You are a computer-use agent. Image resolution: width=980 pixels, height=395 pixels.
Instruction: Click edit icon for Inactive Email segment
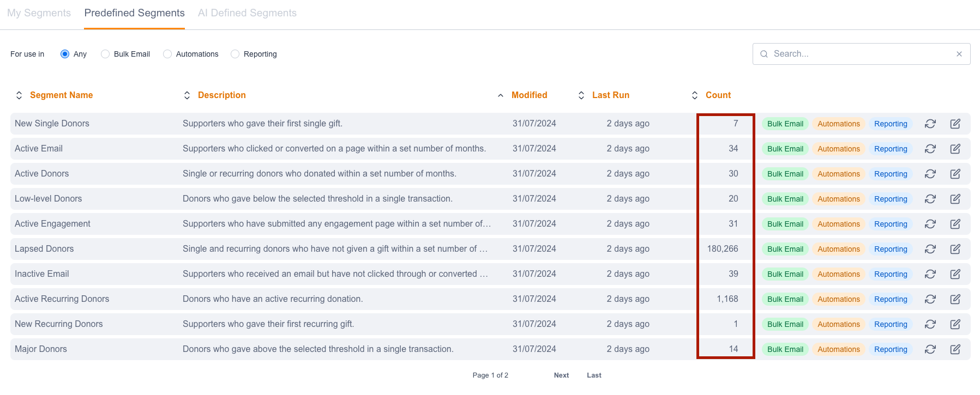(955, 274)
